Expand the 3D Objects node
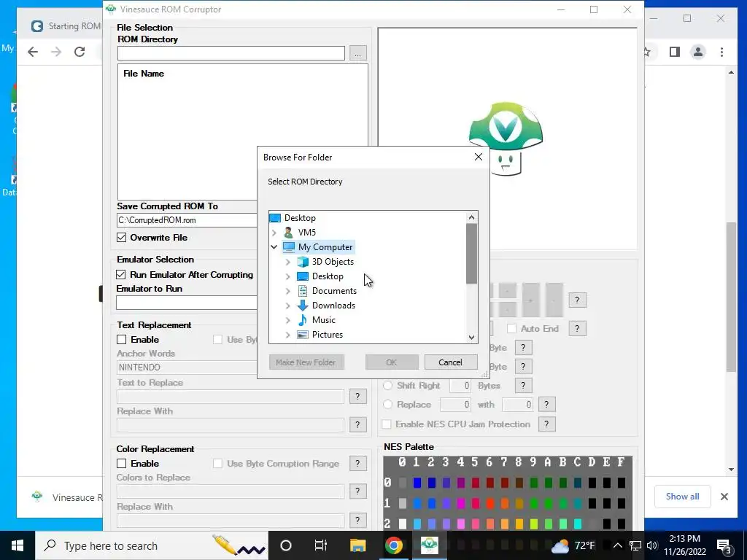The height and width of the screenshot is (560, 747). pos(287,262)
